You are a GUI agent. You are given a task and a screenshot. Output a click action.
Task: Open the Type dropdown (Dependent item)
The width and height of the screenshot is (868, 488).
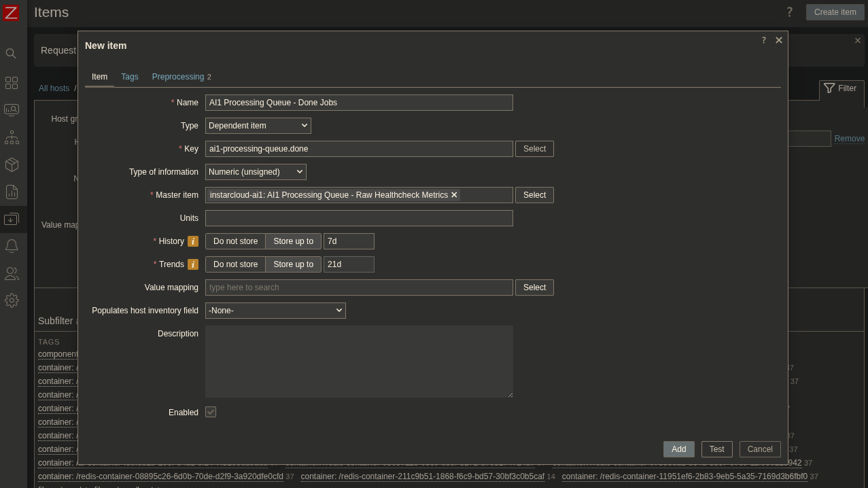(x=258, y=126)
